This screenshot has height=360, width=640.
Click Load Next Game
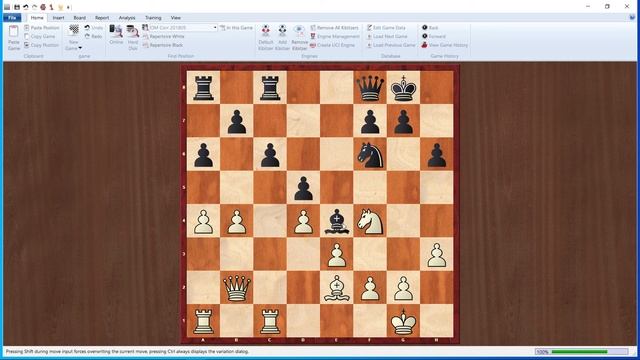pyautogui.click(x=387, y=36)
